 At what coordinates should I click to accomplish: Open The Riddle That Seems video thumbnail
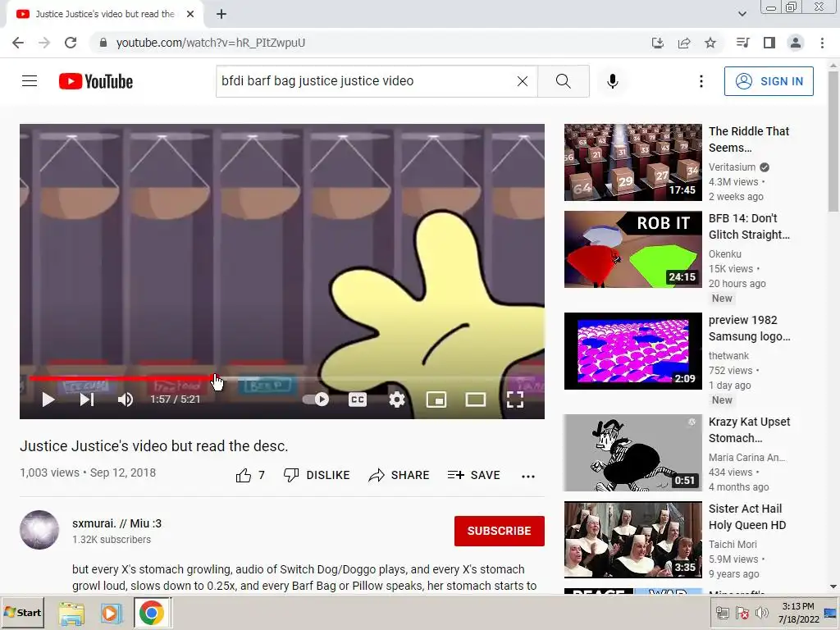pos(632,162)
